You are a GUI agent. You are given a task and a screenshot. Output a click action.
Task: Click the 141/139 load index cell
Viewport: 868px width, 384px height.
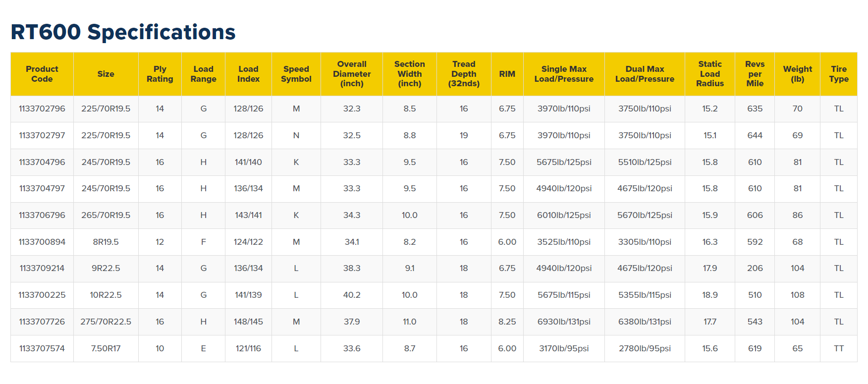coord(248,295)
